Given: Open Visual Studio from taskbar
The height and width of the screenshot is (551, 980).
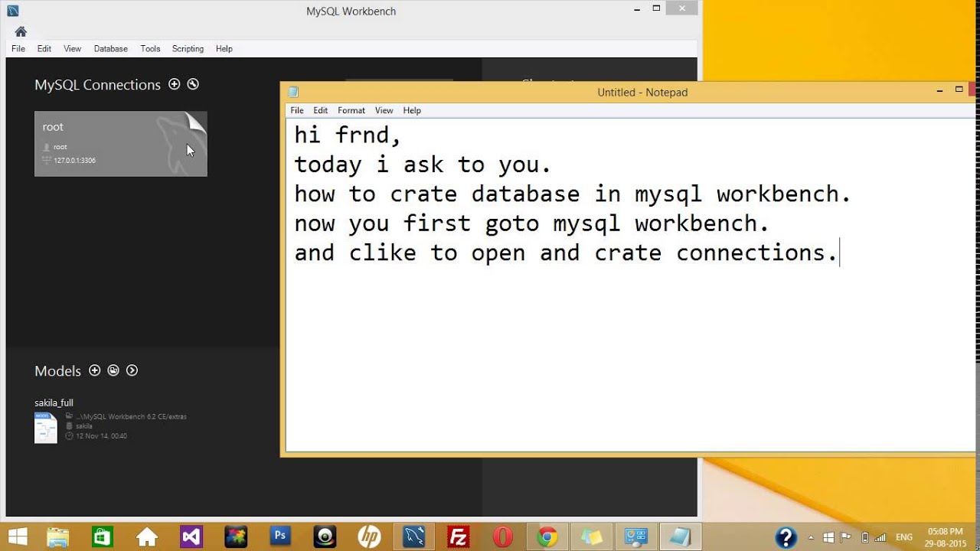Looking at the screenshot, I should click(x=191, y=536).
